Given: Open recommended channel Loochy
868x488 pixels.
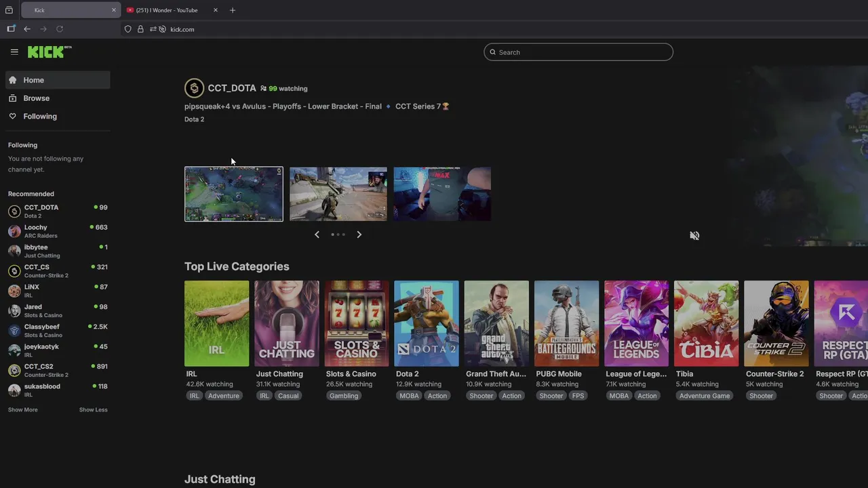Looking at the screenshot, I should coord(58,231).
